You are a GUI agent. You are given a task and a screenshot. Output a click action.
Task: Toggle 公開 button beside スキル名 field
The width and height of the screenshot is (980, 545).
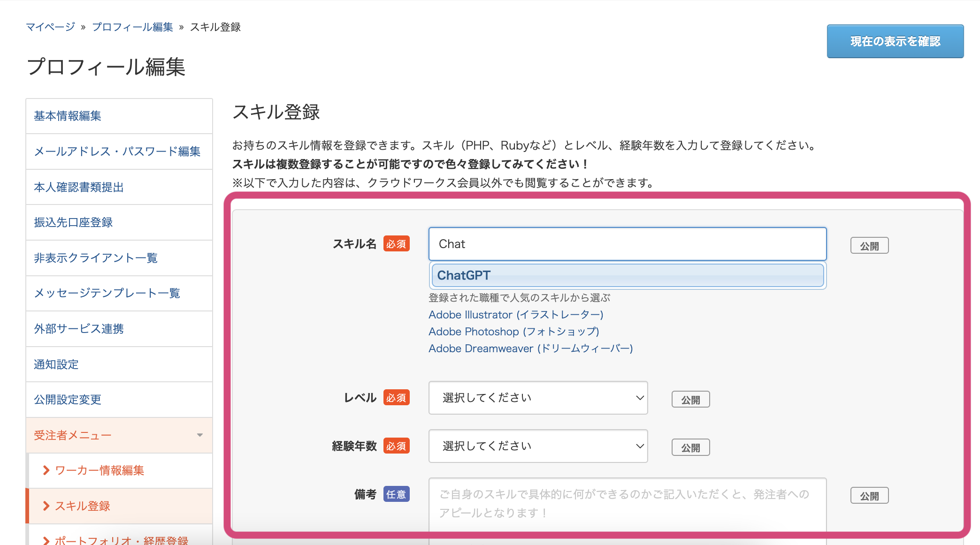point(869,246)
